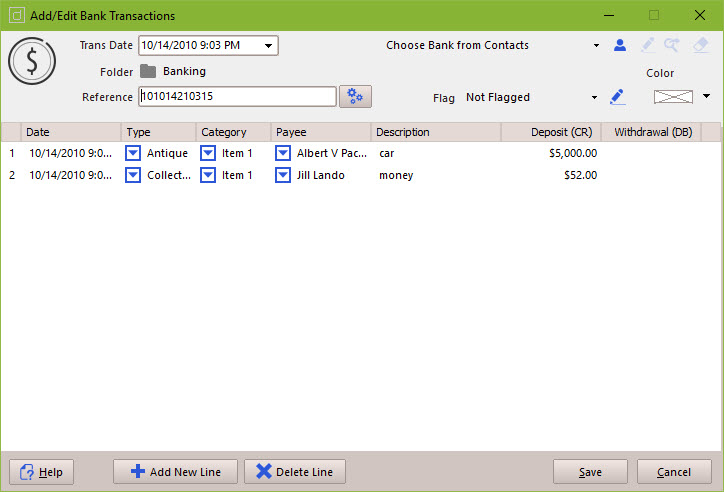Click the Trans Date field text
The width and height of the screenshot is (724, 492).
click(x=191, y=45)
